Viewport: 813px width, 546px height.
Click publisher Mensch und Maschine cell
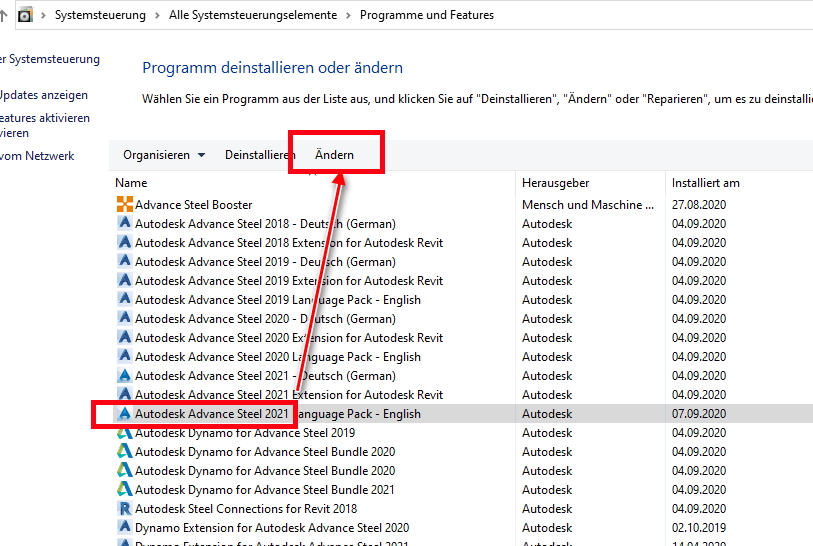(x=588, y=204)
